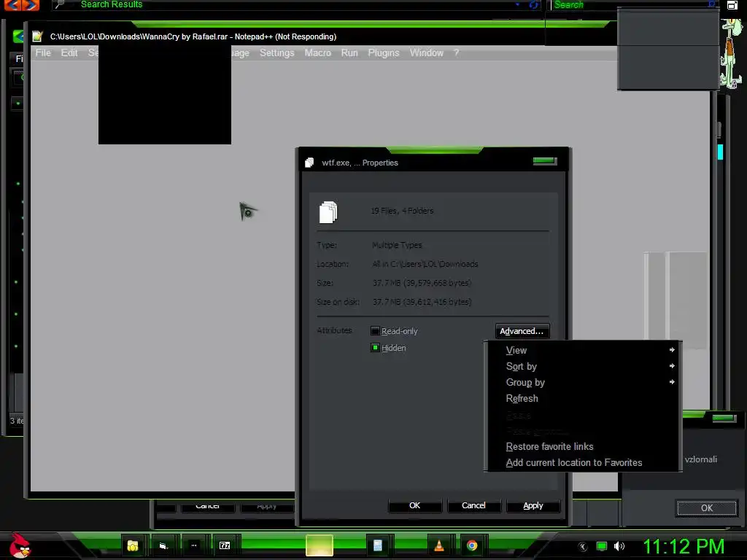Click the explorer Search box
Viewport: 747px width, 560px height.
tap(634, 5)
